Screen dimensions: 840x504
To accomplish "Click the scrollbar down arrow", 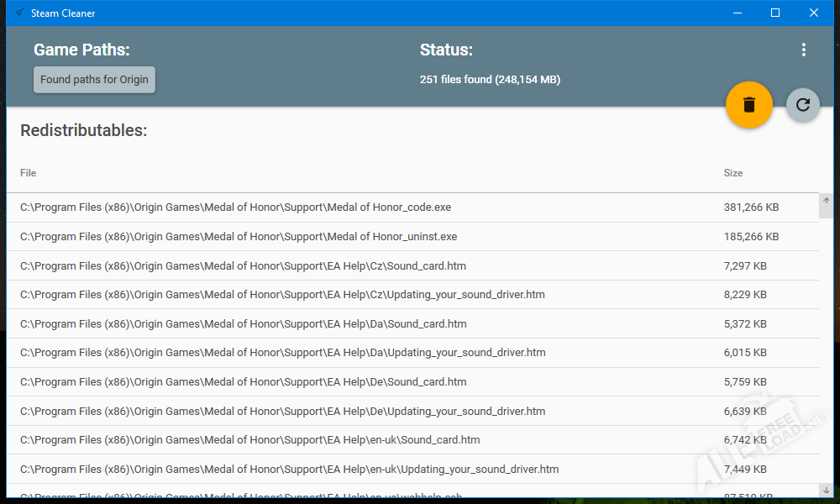I will click(x=826, y=490).
